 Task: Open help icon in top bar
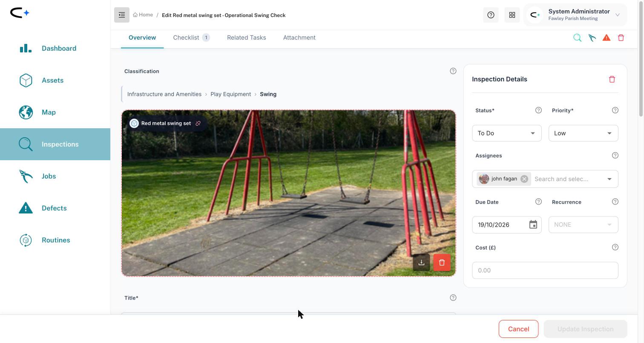click(491, 15)
